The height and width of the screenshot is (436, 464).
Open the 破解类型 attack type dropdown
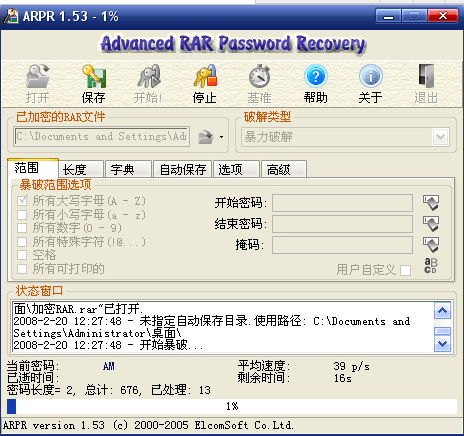pos(440,137)
